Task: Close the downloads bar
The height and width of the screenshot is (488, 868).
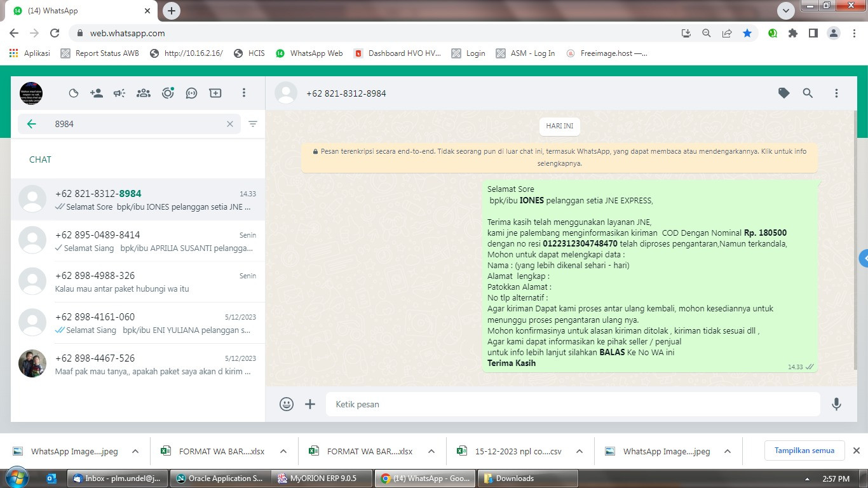Action: pos(856,451)
